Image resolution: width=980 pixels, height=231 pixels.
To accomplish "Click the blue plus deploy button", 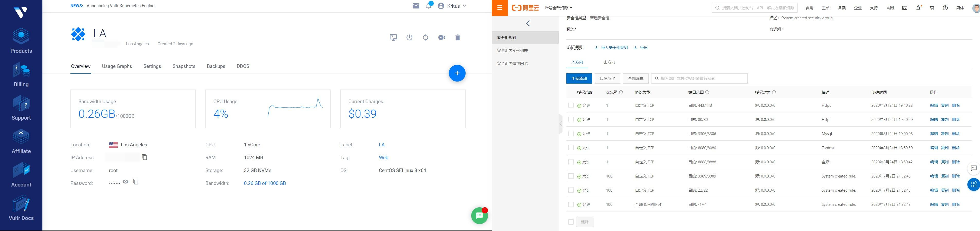I will [x=457, y=73].
